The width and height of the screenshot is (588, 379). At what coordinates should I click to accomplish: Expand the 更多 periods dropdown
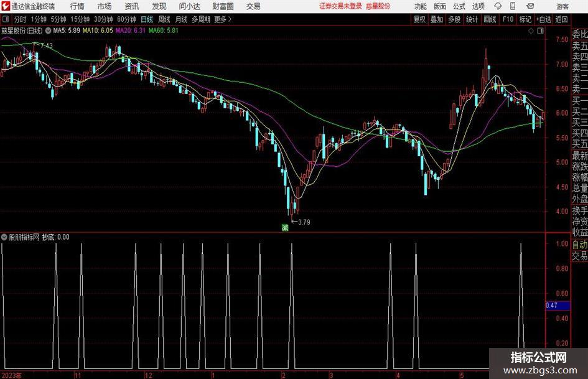223,19
